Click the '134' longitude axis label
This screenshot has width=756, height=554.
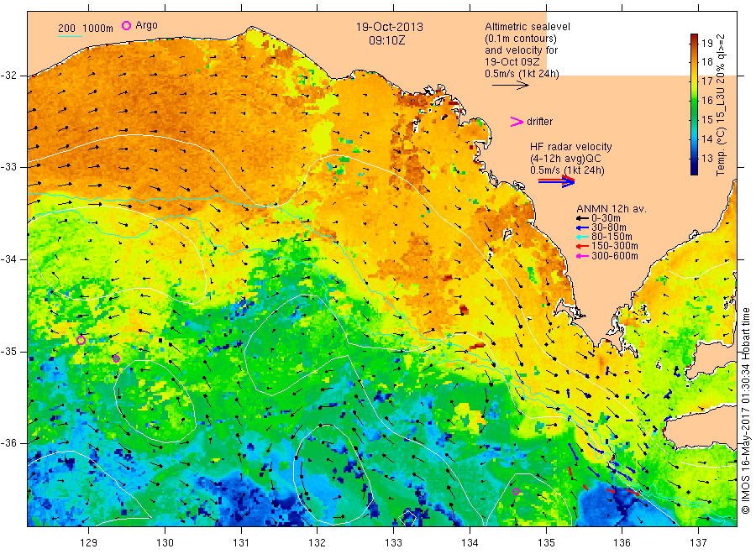tap(470, 543)
